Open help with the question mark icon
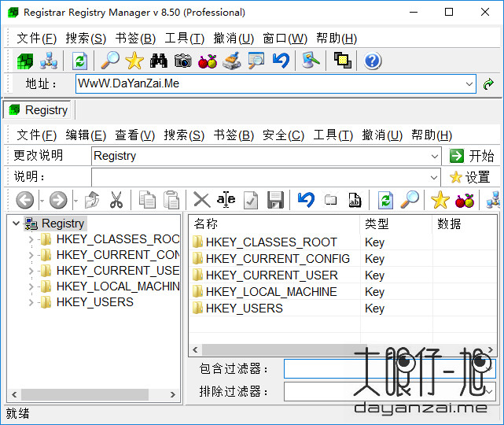Viewport: 504px width, 425px height. pyautogui.click(x=373, y=61)
